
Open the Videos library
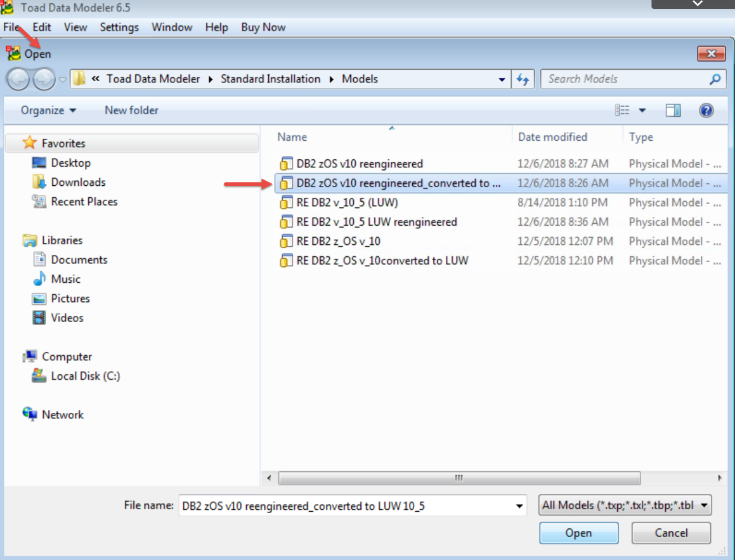coord(67,318)
